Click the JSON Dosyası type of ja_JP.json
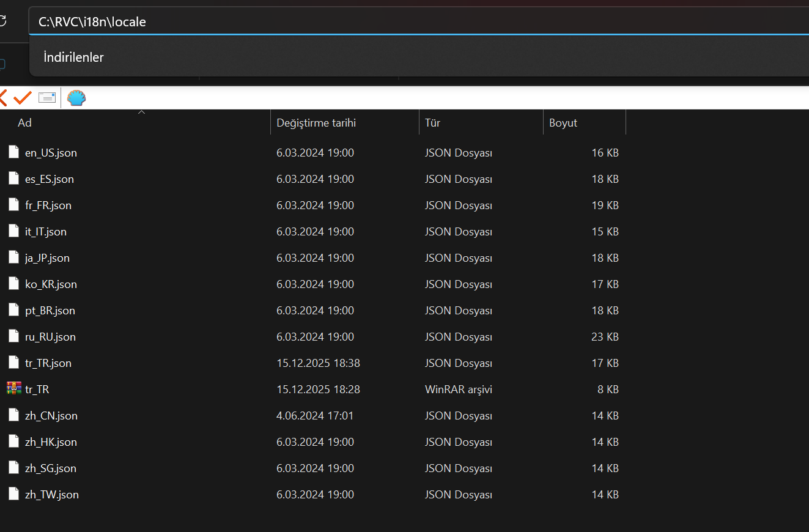The image size is (809, 532). [459, 258]
